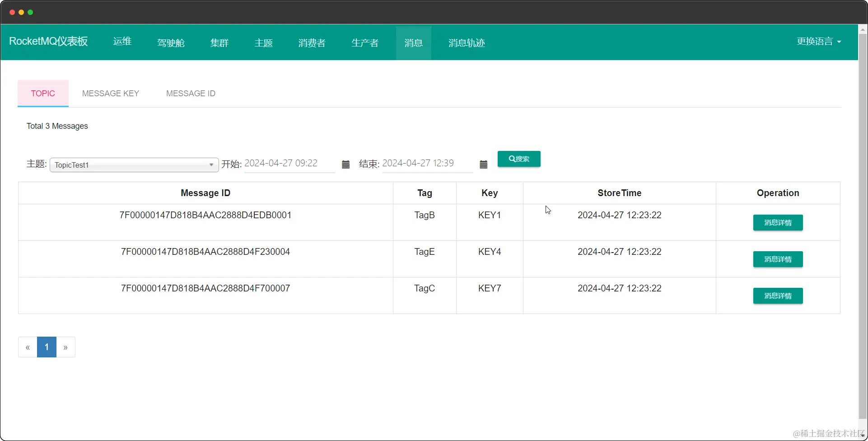Image resolution: width=868 pixels, height=441 pixels.
Task: Open the 消费者 consumer page
Action: (x=312, y=43)
